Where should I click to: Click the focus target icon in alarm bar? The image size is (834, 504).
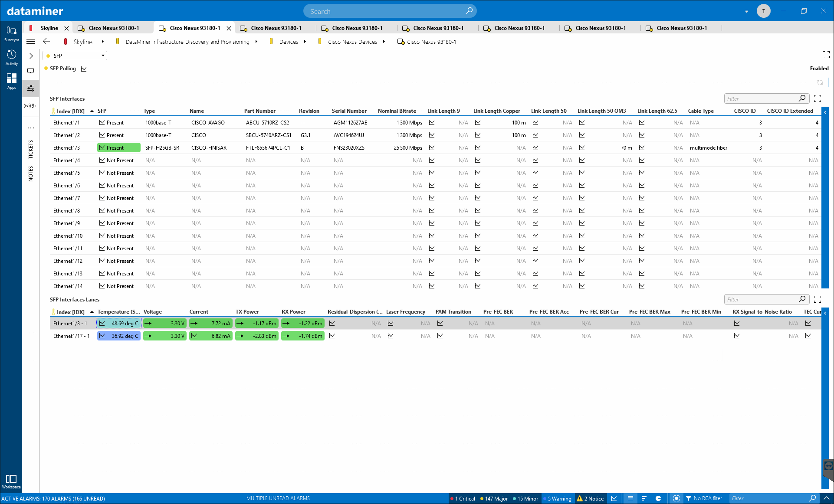(x=676, y=499)
